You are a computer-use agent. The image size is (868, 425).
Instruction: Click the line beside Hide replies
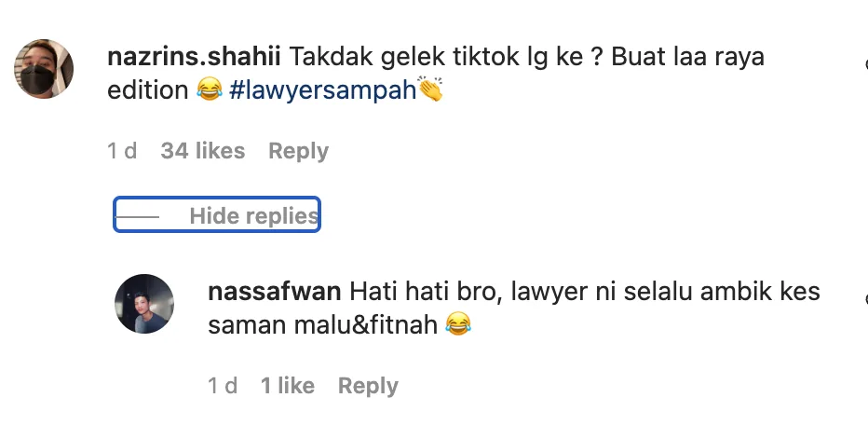(137, 216)
